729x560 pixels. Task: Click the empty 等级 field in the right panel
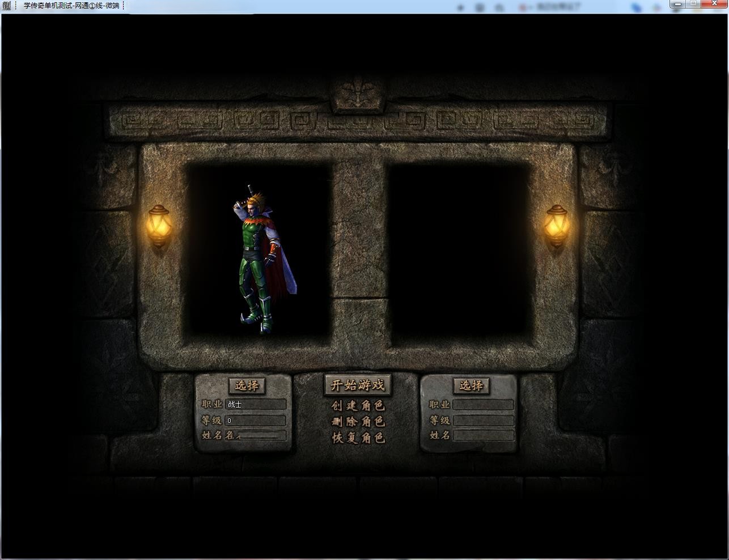pos(484,421)
